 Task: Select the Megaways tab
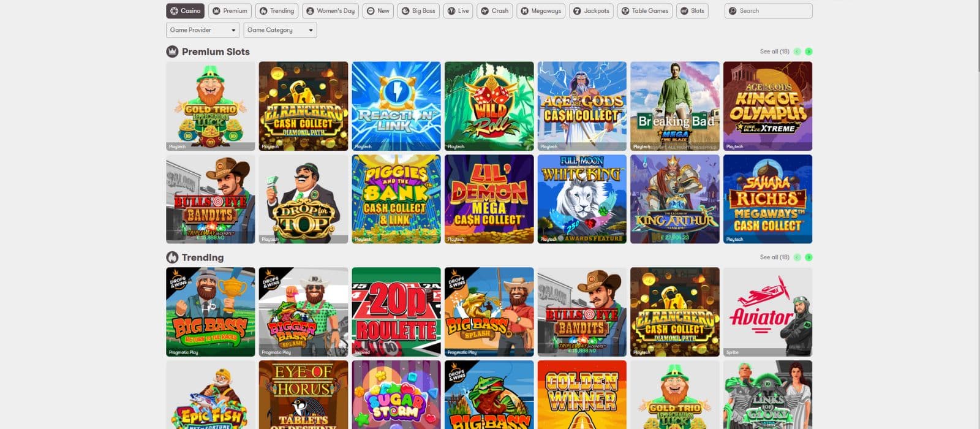[x=541, y=10]
